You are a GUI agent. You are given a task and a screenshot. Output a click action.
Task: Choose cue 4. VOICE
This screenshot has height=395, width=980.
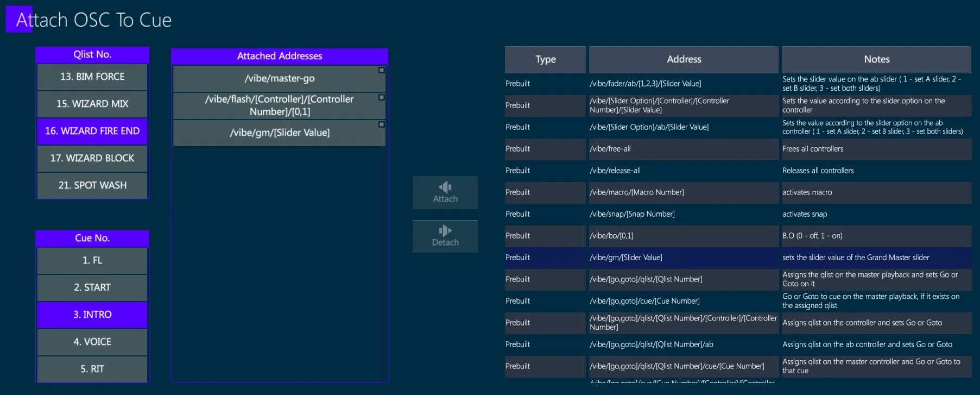click(92, 342)
